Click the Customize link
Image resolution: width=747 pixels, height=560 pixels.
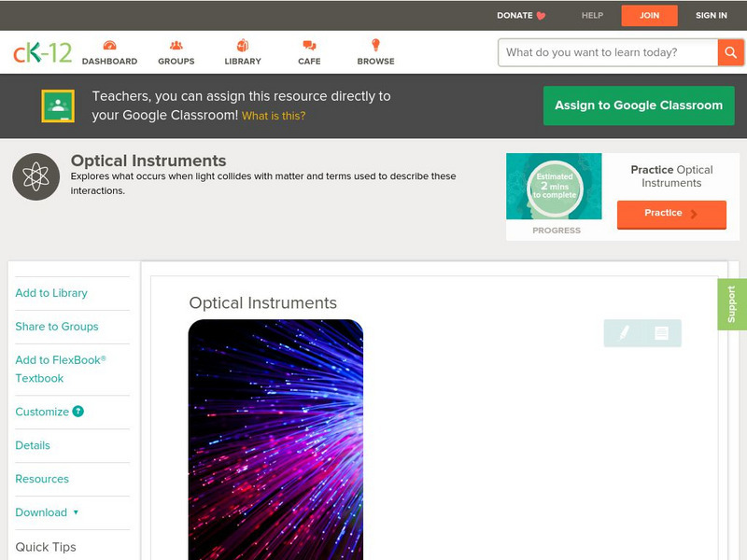point(42,412)
